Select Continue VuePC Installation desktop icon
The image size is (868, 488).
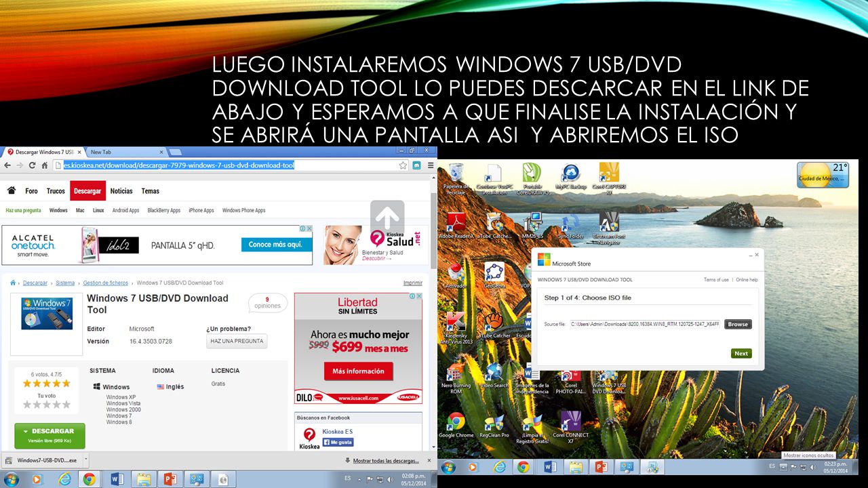(494, 179)
